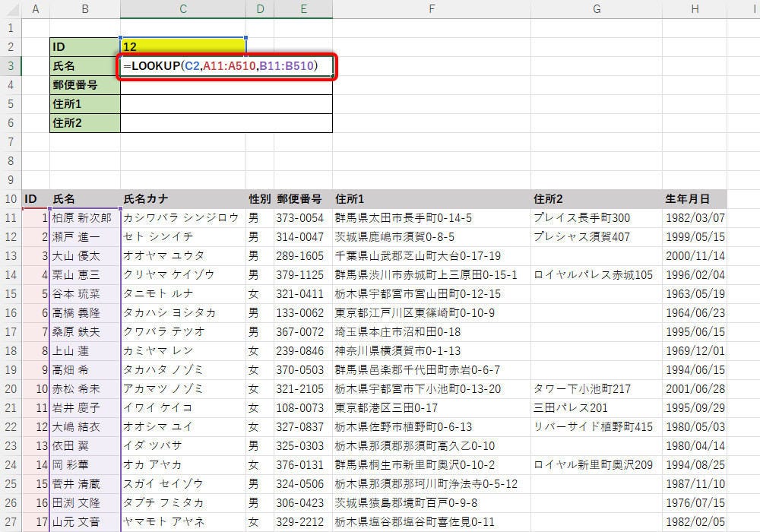The height and width of the screenshot is (532, 760).
Task: Select the column F header
Action: 431,9
